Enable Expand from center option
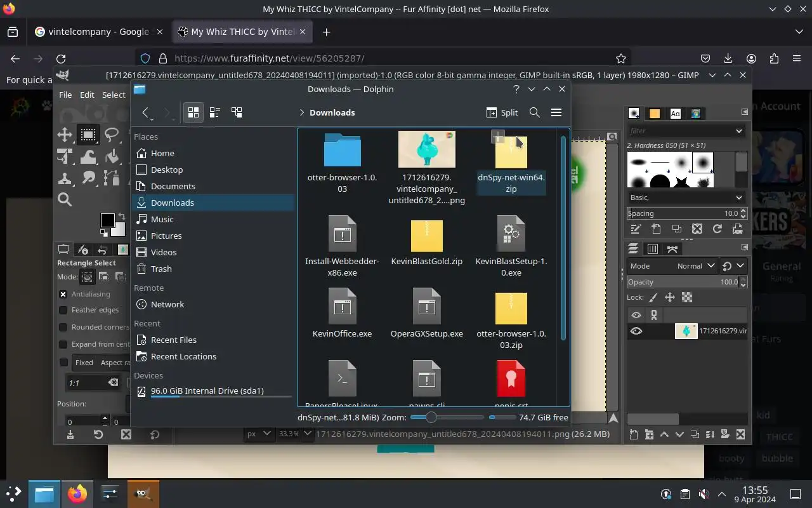 [x=63, y=344]
